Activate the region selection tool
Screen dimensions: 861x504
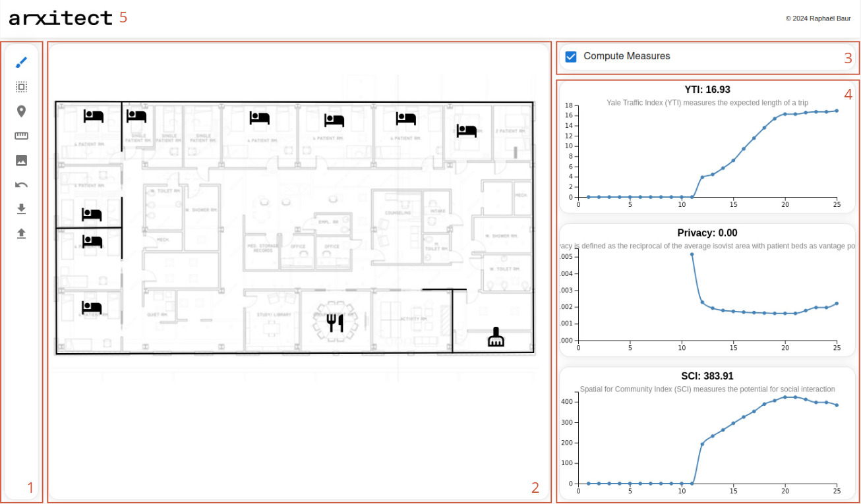[x=21, y=87]
